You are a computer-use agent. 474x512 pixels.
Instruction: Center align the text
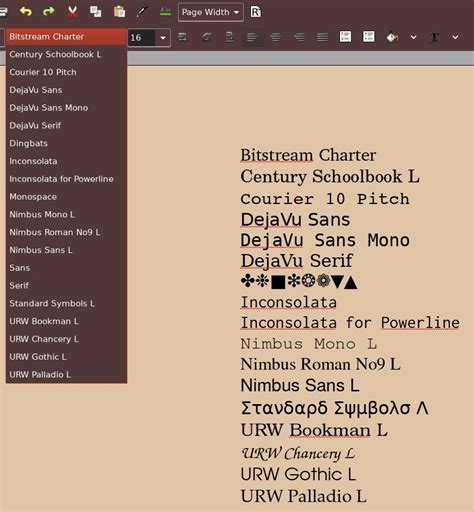[276, 37]
